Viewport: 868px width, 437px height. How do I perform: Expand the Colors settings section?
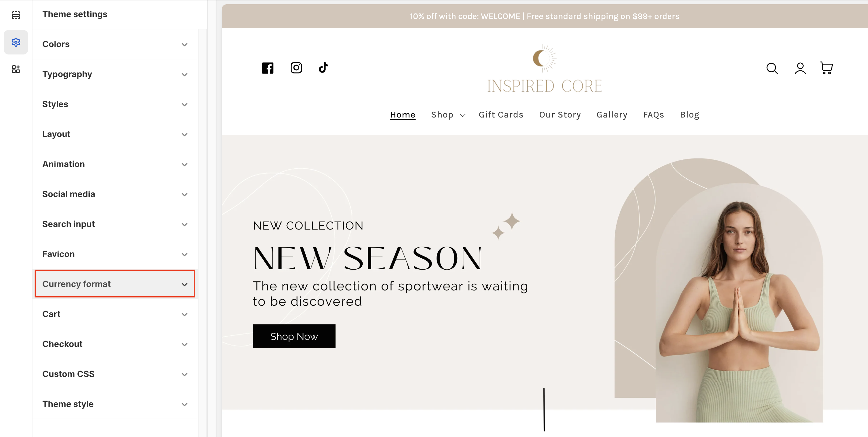(115, 44)
